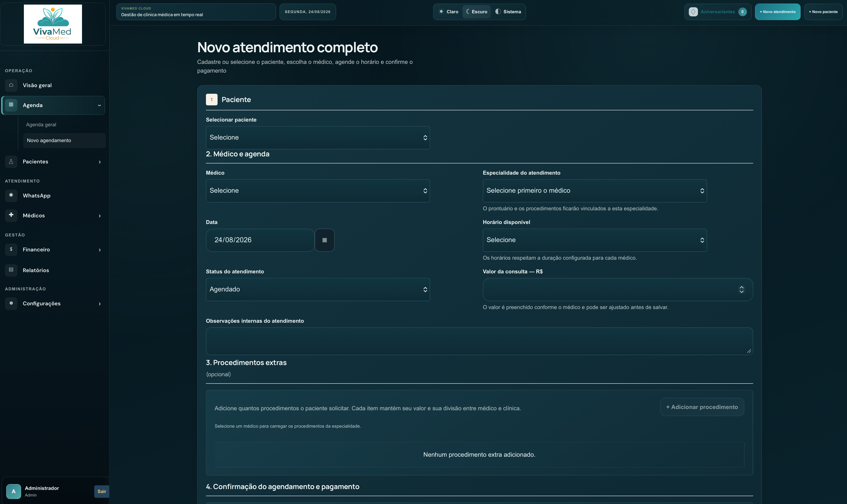Click the VivaMed Cloud logo
The image size is (847, 504).
click(x=53, y=24)
